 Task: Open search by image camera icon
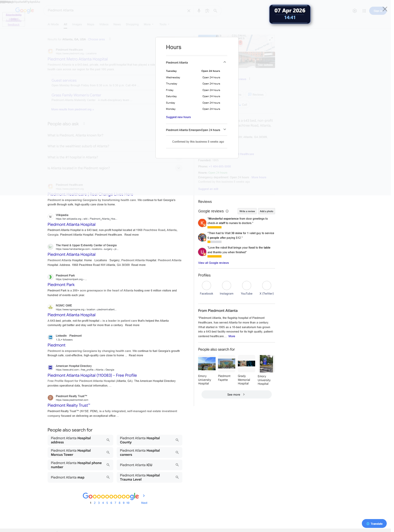[x=207, y=11]
